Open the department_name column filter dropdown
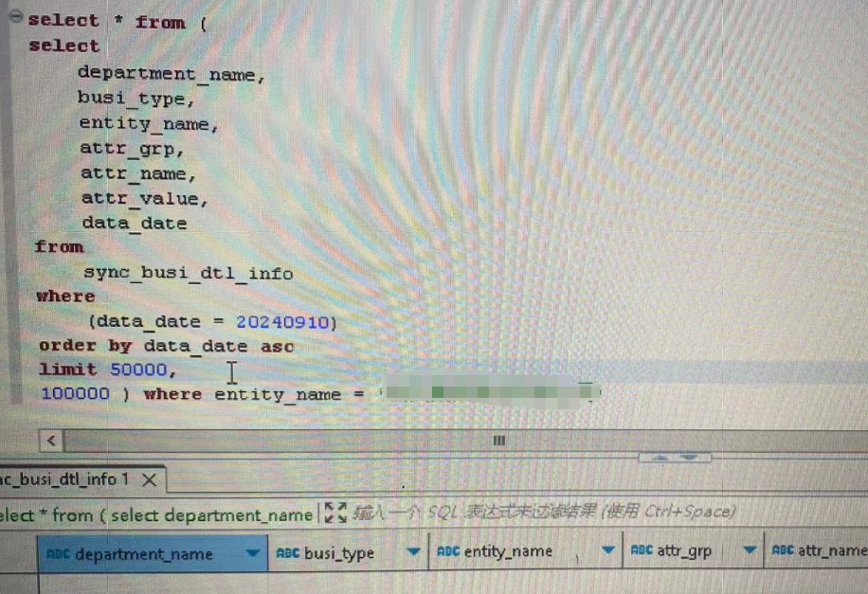Screen dimensions: 868x594 click(252, 552)
